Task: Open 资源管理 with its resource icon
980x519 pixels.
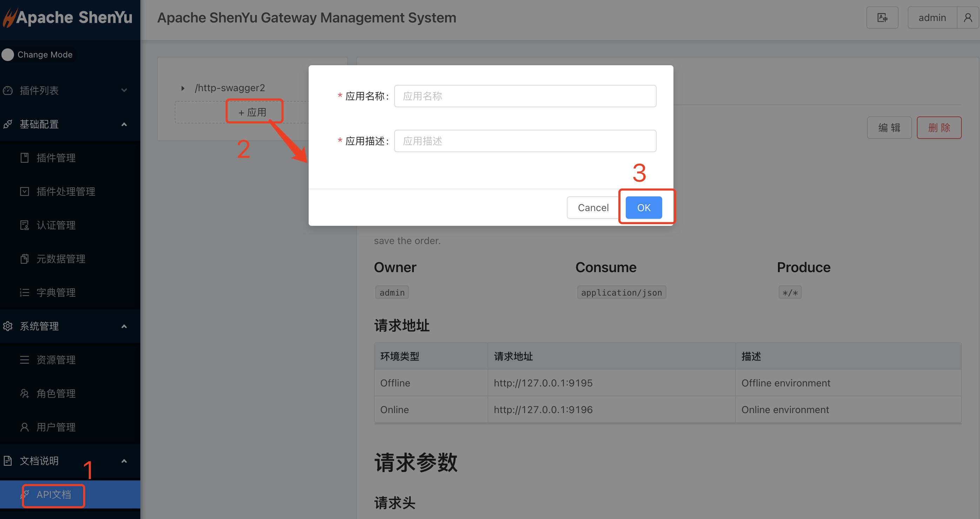Action: point(24,360)
